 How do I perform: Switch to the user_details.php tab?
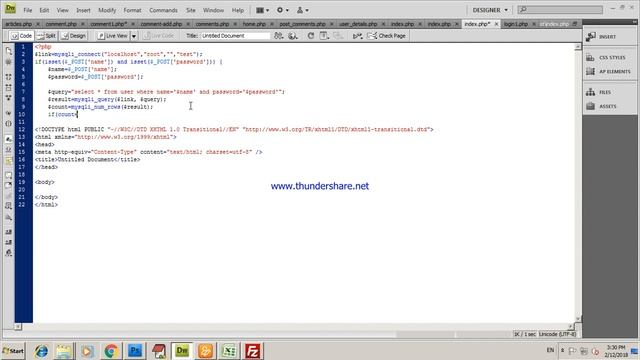[x=358, y=24]
